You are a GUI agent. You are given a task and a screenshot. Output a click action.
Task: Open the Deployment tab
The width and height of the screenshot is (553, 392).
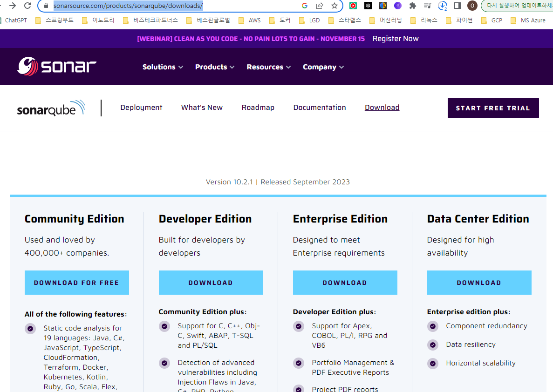141,108
